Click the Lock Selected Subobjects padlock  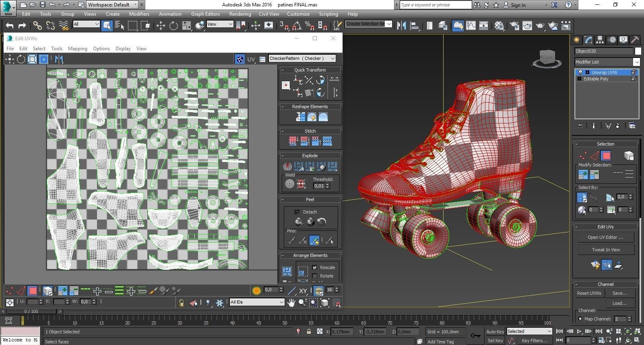pos(181,303)
